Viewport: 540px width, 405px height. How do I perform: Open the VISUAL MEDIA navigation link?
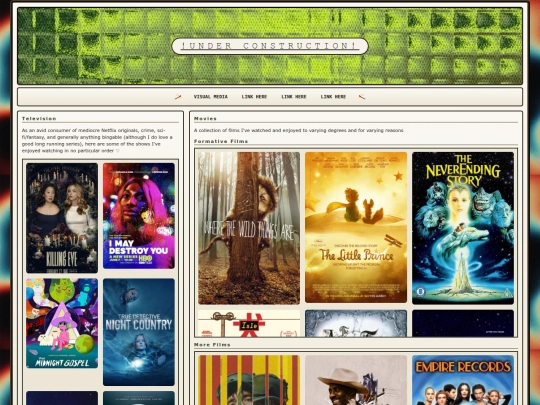[x=210, y=97]
